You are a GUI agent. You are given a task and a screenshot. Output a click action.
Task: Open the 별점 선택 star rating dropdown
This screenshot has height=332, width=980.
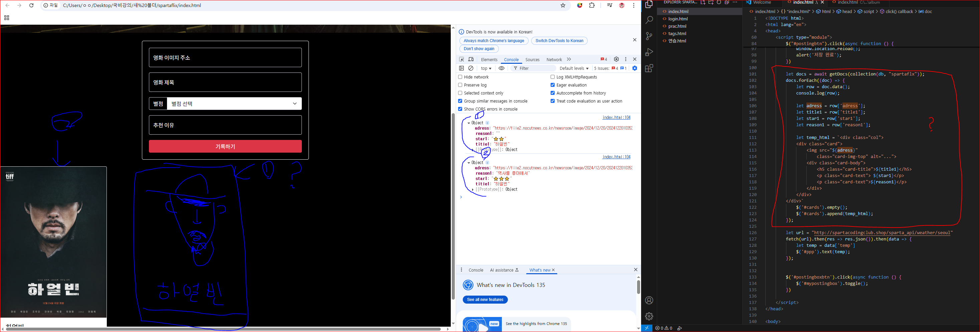[234, 104]
